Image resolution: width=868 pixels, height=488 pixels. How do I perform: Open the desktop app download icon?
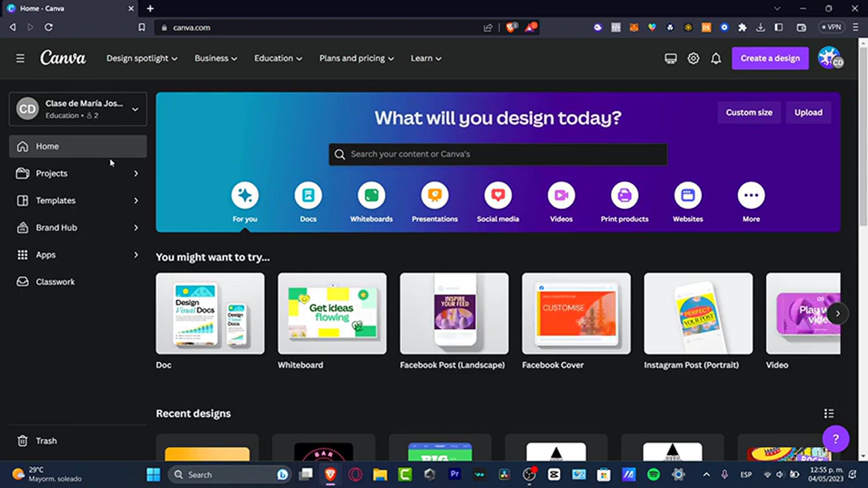coord(670,58)
